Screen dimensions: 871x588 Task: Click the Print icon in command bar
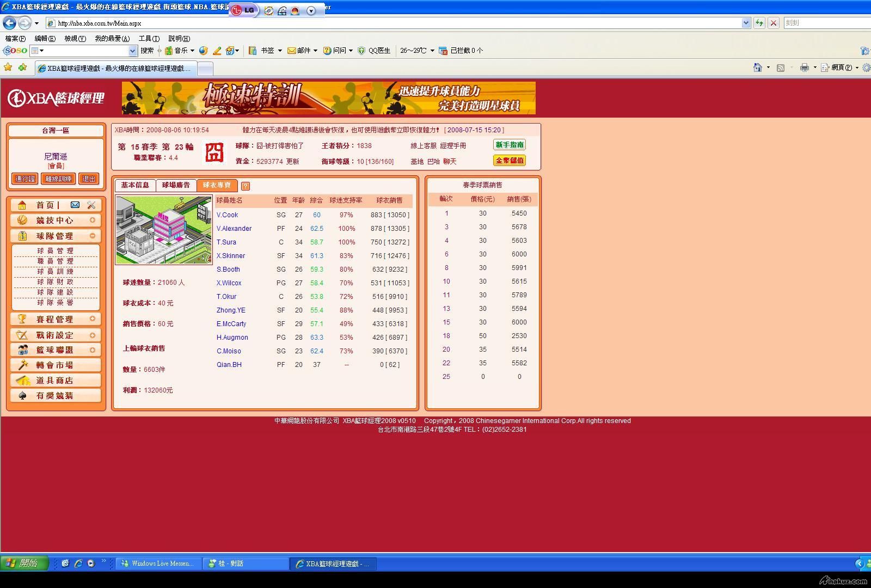tap(804, 68)
